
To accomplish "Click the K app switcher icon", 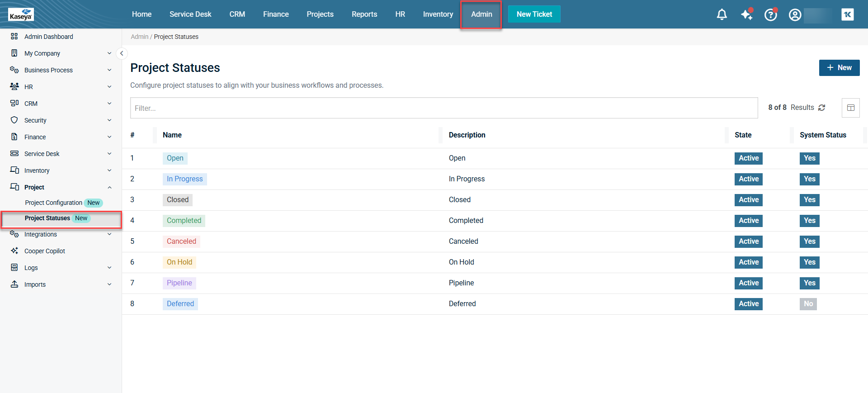I will point(847,14).
